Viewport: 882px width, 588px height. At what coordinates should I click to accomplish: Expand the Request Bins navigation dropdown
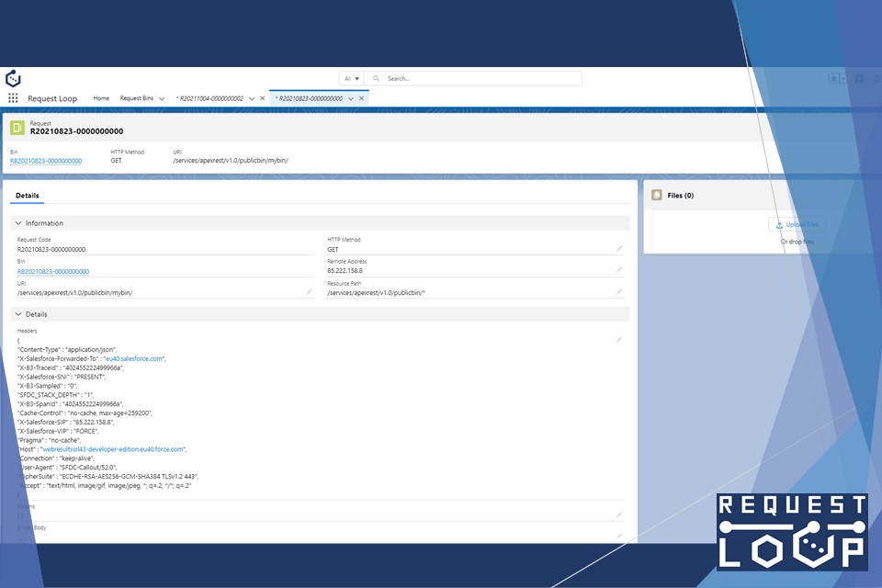[162, 98]
